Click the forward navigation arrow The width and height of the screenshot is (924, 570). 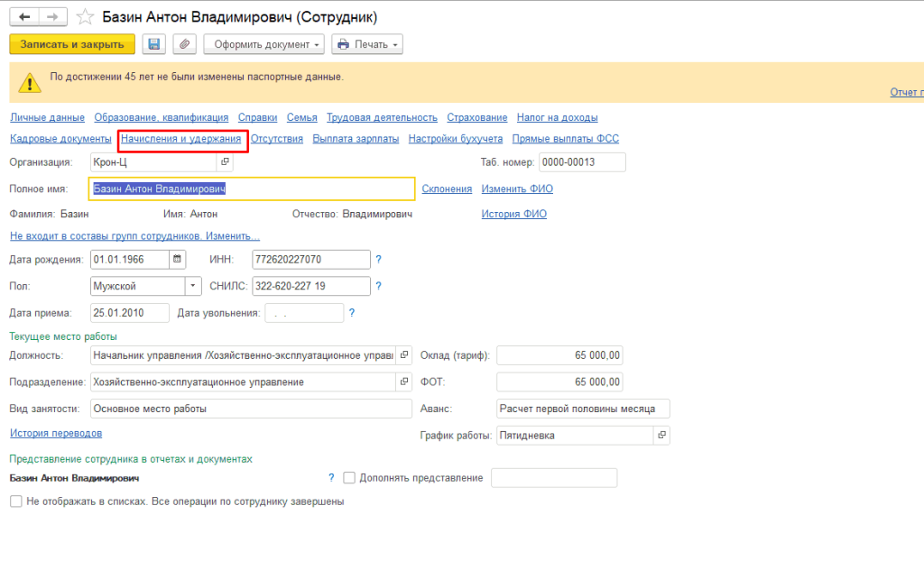53,17
